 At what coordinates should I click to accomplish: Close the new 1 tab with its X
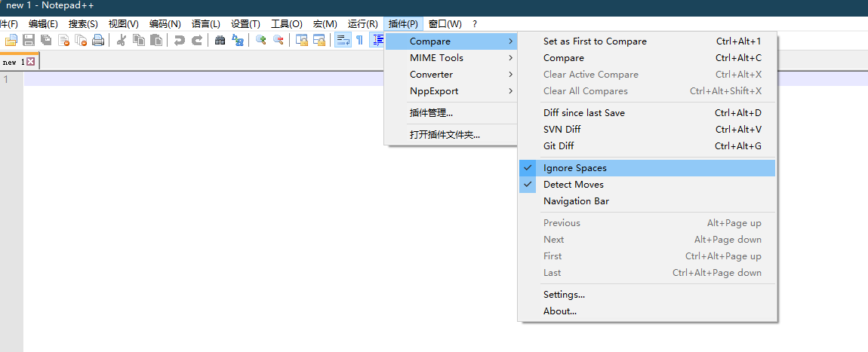point(30,62)
